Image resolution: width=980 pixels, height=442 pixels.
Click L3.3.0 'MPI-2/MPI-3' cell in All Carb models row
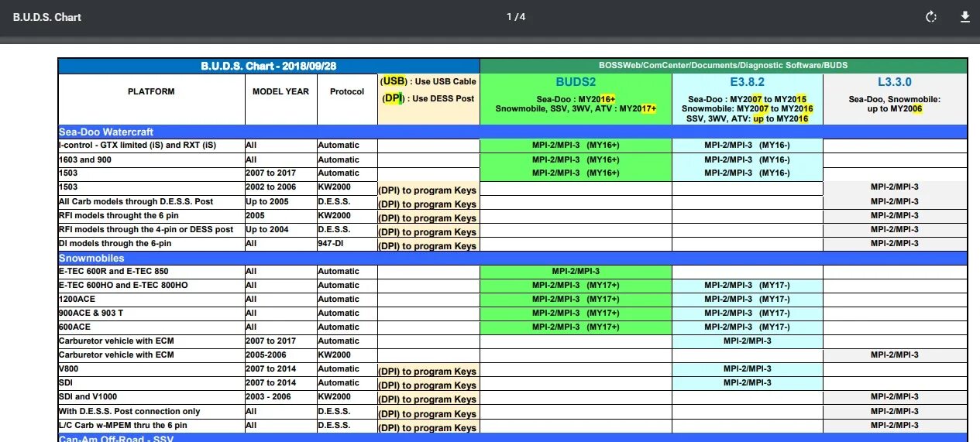point(895,201)
